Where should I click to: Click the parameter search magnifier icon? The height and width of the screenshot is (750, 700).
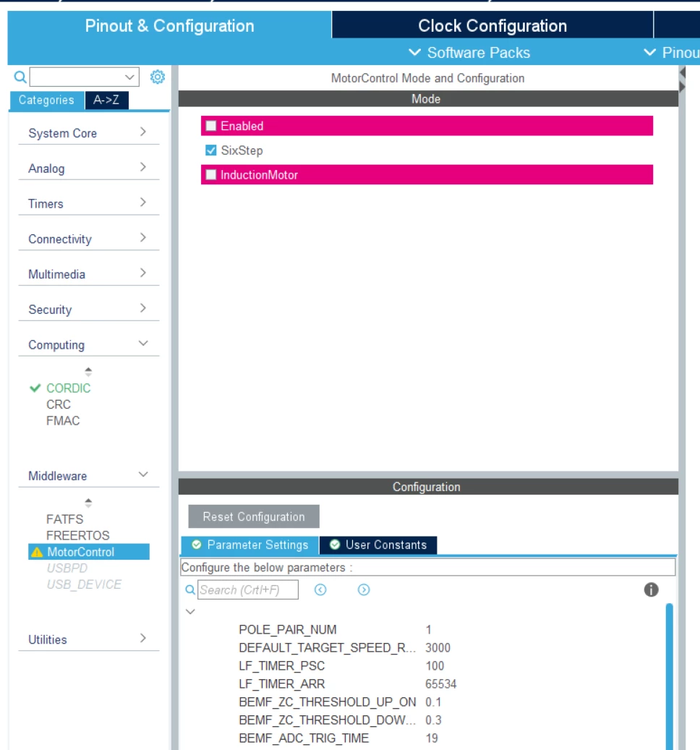pyautogui.click(x=190, y=589)
